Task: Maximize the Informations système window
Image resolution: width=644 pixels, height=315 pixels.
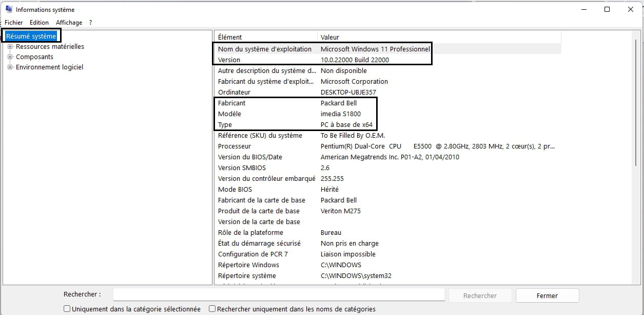Action: pyautogui.click(x=607, y=9)
